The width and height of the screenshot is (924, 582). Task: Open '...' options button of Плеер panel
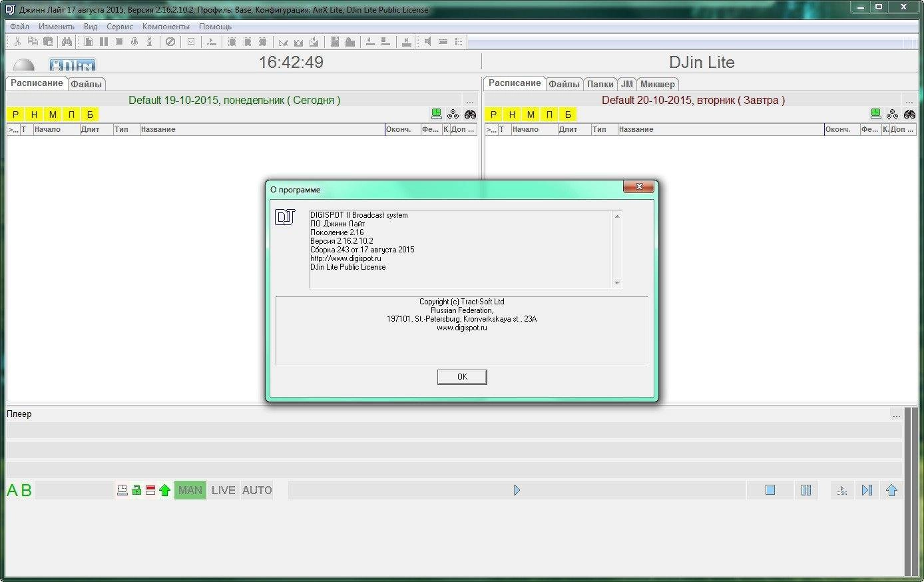coord(897,414)
